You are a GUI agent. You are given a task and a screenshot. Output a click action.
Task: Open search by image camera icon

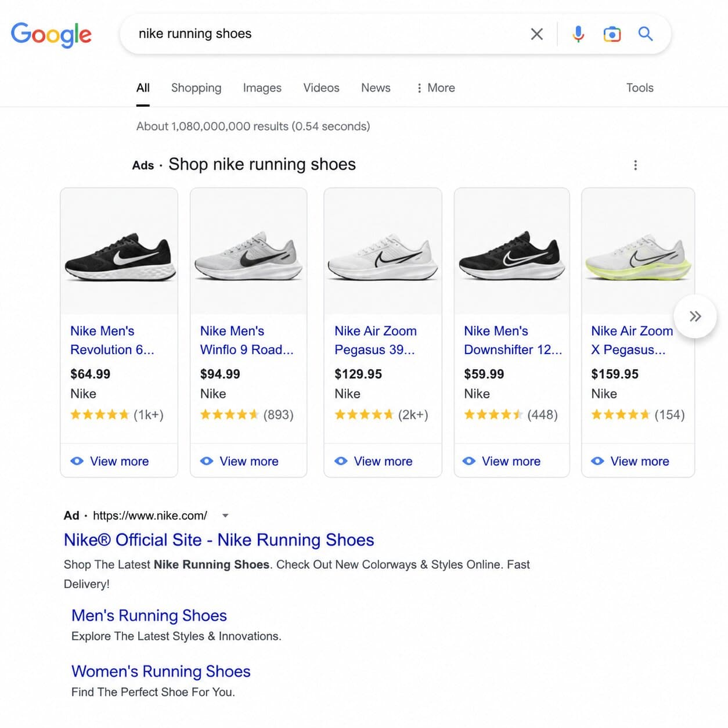(612, 34)
